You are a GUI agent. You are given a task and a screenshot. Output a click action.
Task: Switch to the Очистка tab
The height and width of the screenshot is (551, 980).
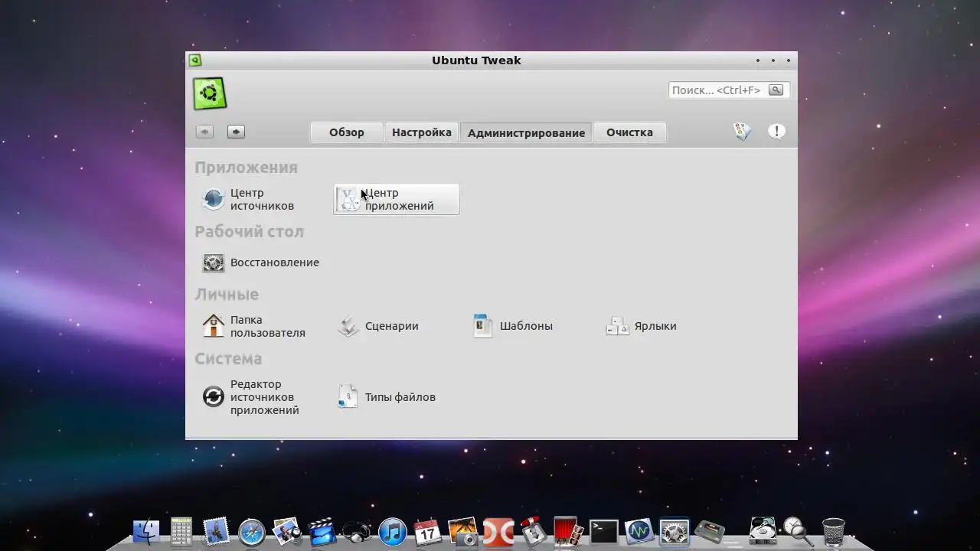tap(629, 132)
